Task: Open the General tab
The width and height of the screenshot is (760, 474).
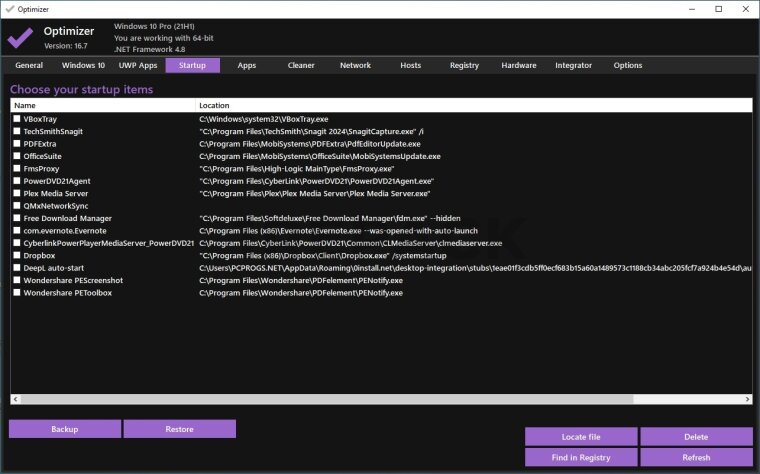Action: (x=29, y=65)
